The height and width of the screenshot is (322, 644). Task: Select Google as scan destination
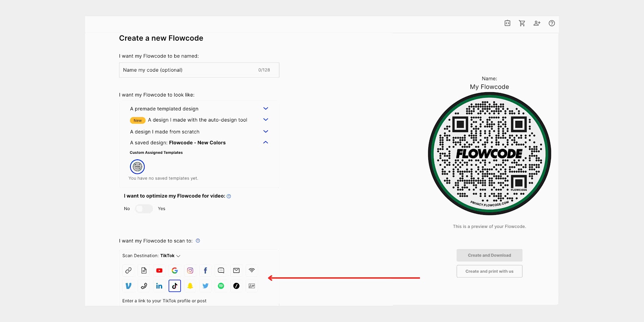coord(175,270)
